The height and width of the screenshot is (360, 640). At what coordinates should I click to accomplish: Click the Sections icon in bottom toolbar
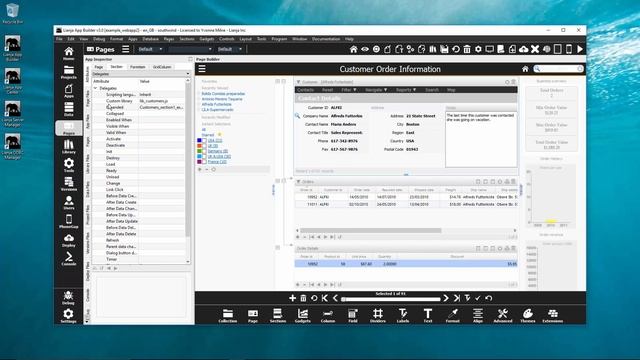pyautogui.click(x=278, y=316)
